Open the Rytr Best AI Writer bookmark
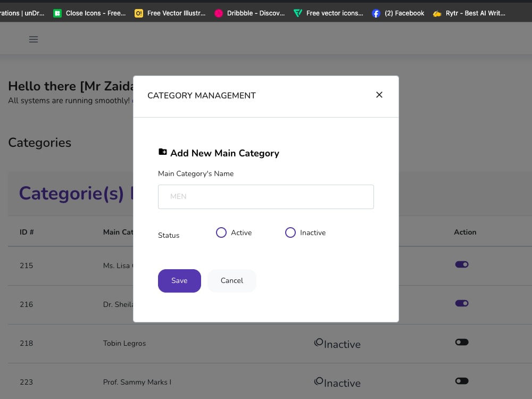 [469, 13]
